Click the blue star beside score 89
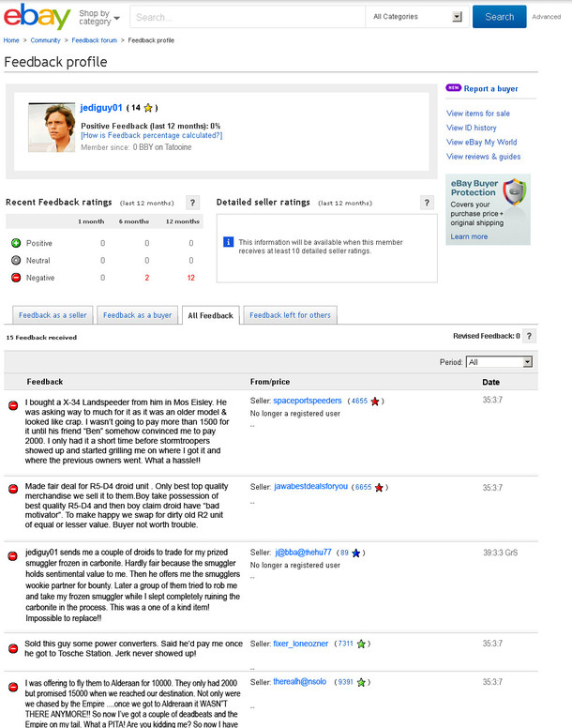The height and width of the screenshot is (728, 572). 355,553
